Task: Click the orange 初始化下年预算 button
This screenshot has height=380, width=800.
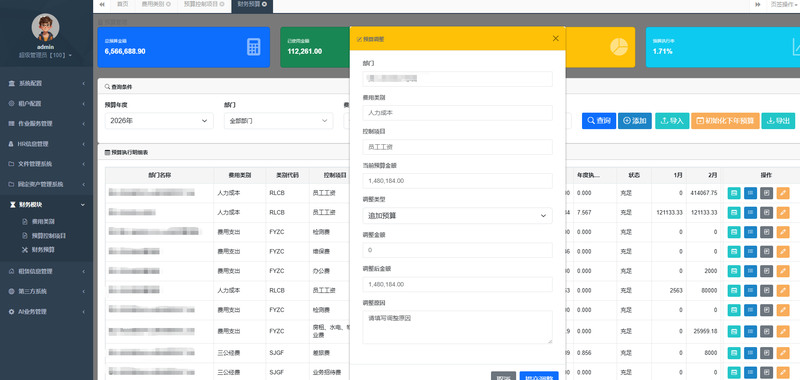Action: click(725, 121)
